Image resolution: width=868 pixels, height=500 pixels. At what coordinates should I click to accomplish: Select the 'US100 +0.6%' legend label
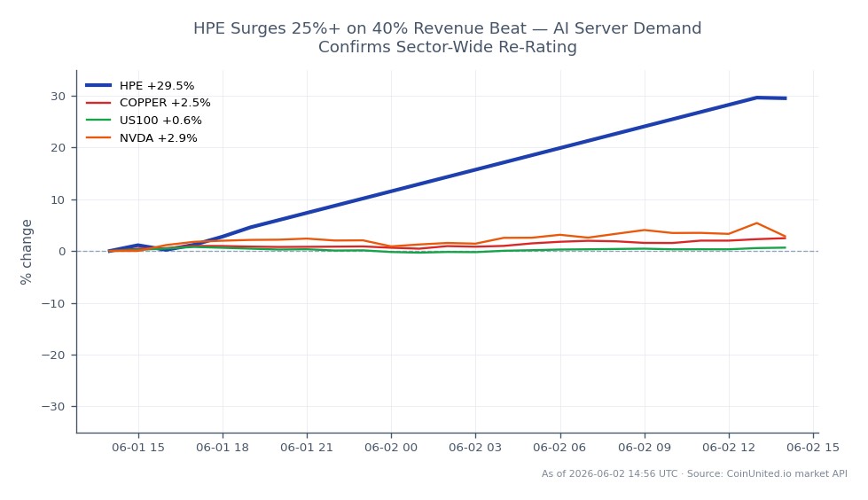tap(160, 121)
